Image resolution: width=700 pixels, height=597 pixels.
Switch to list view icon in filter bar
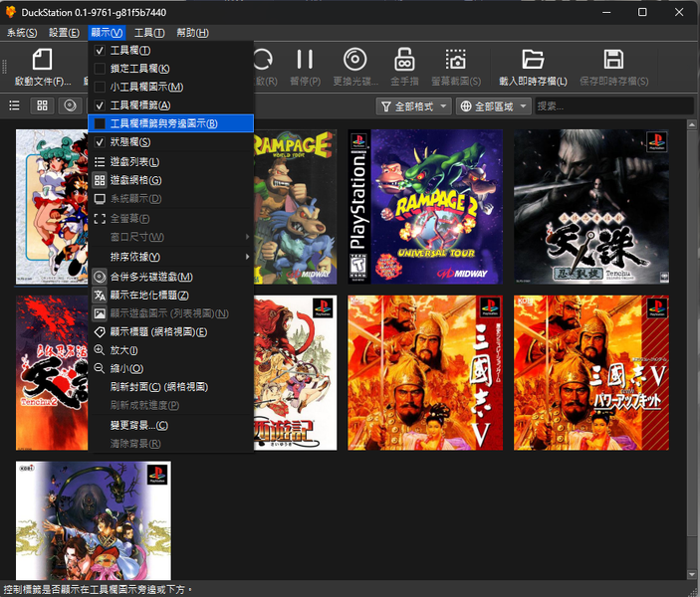point(14,105)
